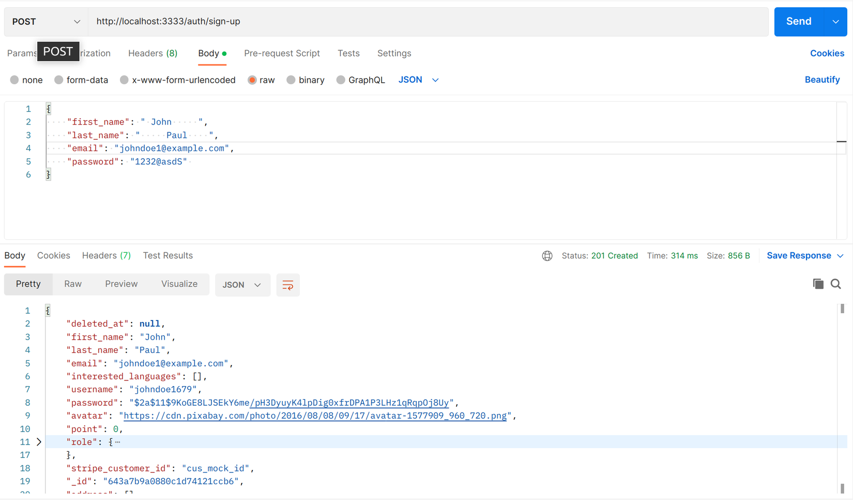853x504 pixels.
Task: Open the request Headers (8) tab
Action: point(153,53)
